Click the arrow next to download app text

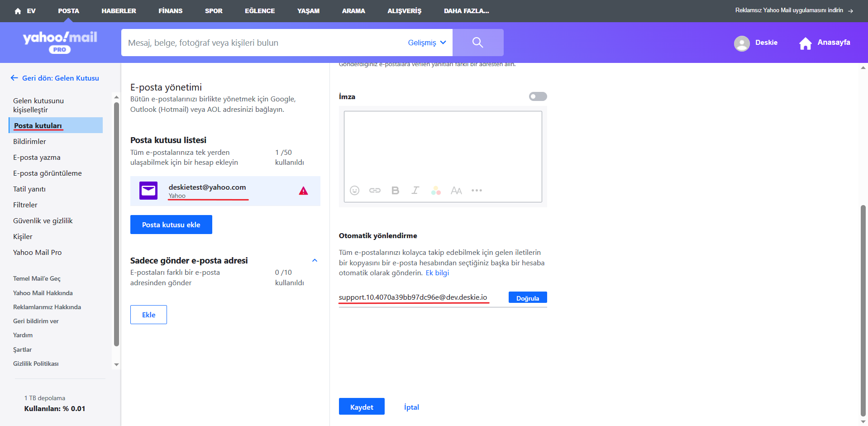pos(851,11)
